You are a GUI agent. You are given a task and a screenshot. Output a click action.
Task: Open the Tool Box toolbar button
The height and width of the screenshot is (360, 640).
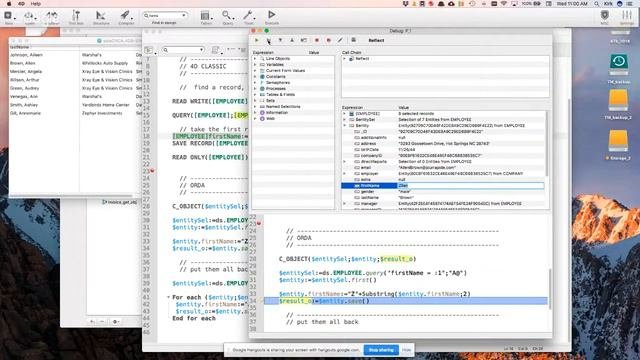point(76,18)
